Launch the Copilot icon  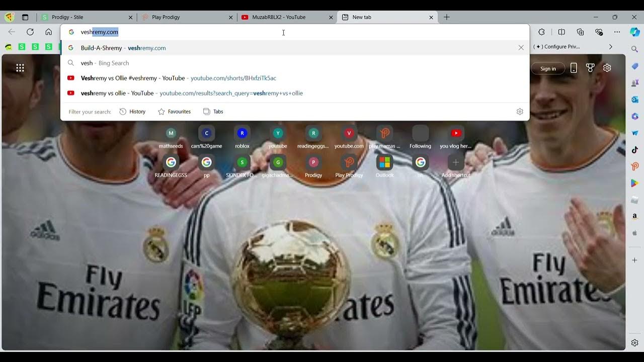pos(635,32)
